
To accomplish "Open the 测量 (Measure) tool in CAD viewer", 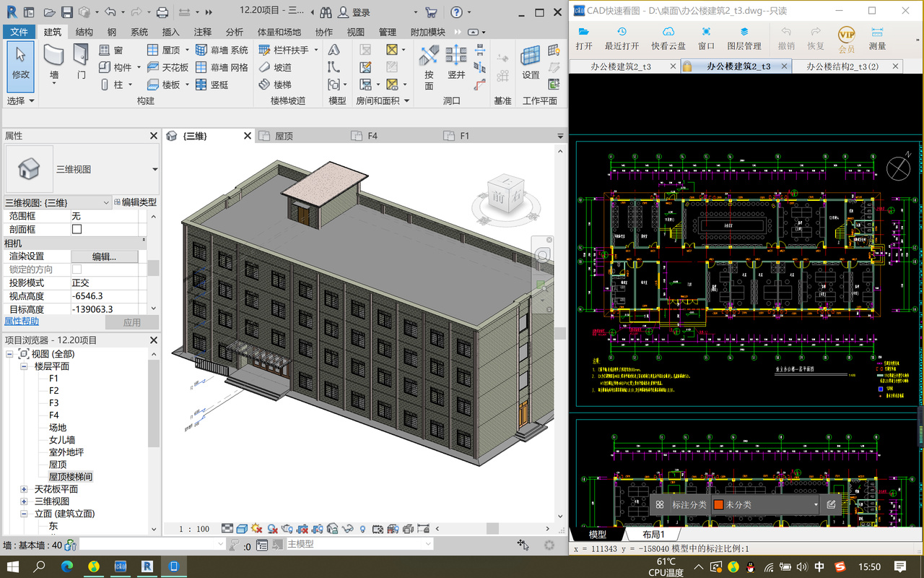I will coord(877,38).
